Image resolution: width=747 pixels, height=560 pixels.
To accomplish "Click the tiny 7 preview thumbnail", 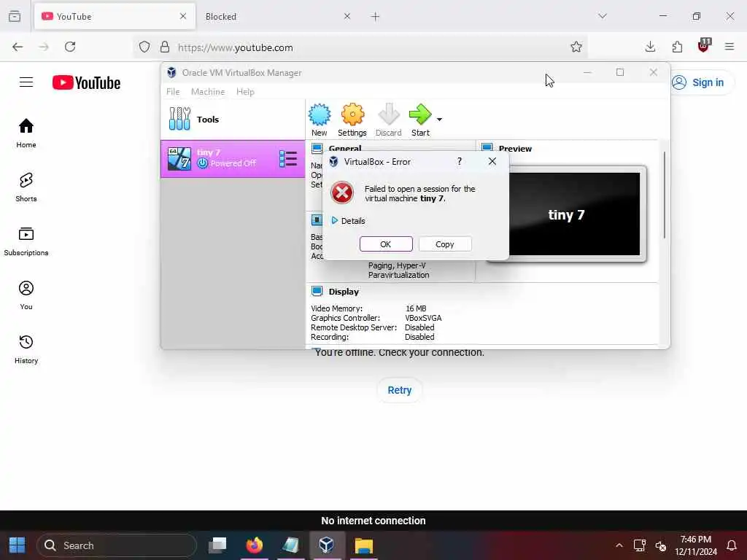I will pyautogui.click(x=566, y=214).
